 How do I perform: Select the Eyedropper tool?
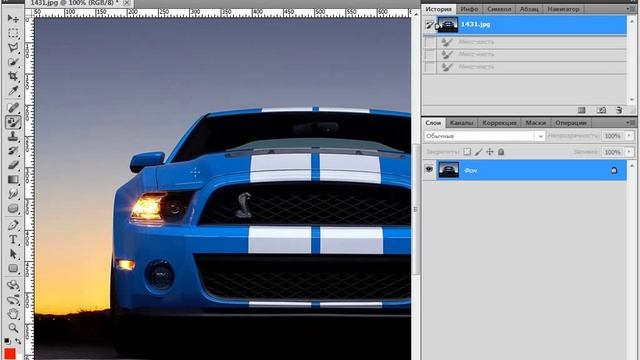tap(13, 90)
